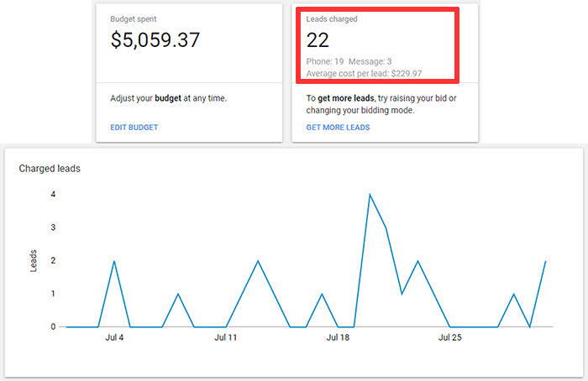This screenshot has height=381, width=588.
Task: Click the 'Budget spent' label
Action: pyautogui.click(x=133, y=19)
